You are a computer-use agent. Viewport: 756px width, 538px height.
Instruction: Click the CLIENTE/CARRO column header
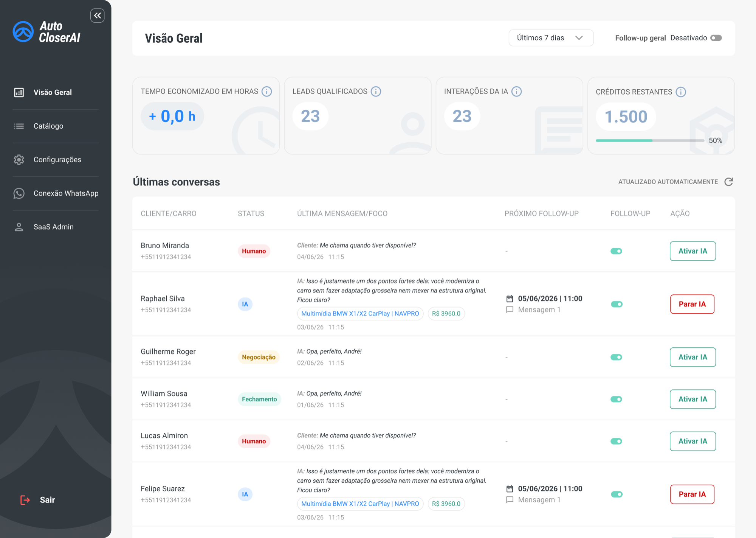coord(169,214)
